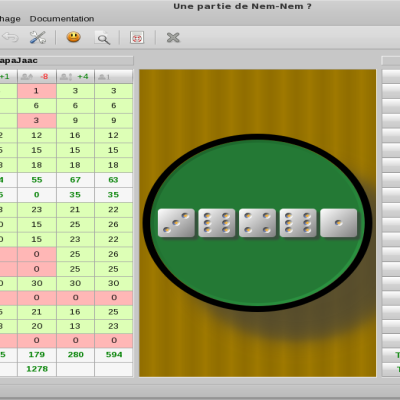Open help via the lifebuoy icon
The height and width of the screenshot is (400, 400).
(137, 38)
